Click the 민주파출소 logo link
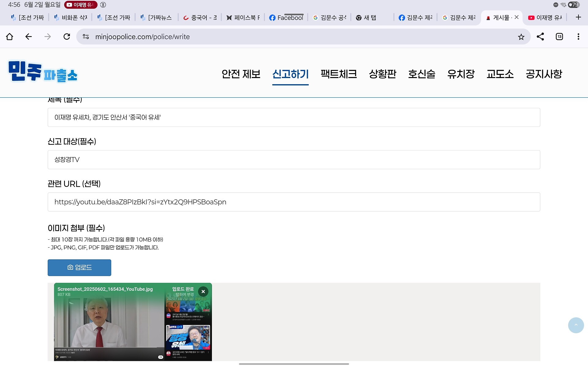This screenshot has width=588, height=367. pos(43,72)
